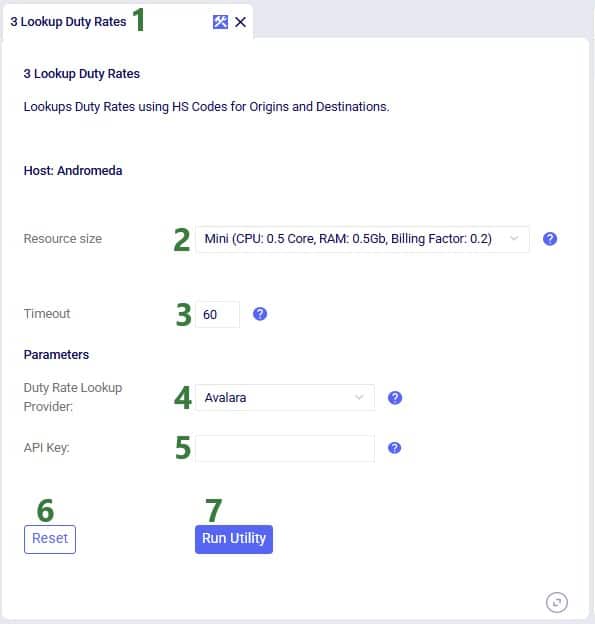Open the Resource size dropdown showing Mini
The width and height of the screenshot is (595, 624).
click(362, 239)
